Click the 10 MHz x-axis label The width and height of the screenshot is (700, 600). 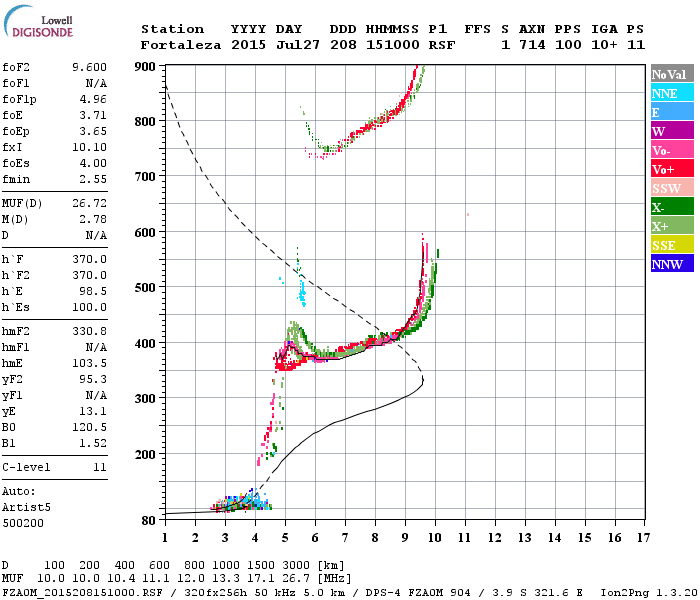pyautogui.click(x=434, y=538)
